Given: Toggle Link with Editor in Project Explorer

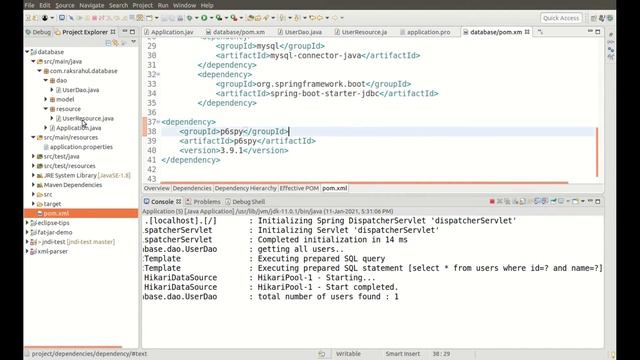Looking at the screenshot, I should click(x=116, y=42).
